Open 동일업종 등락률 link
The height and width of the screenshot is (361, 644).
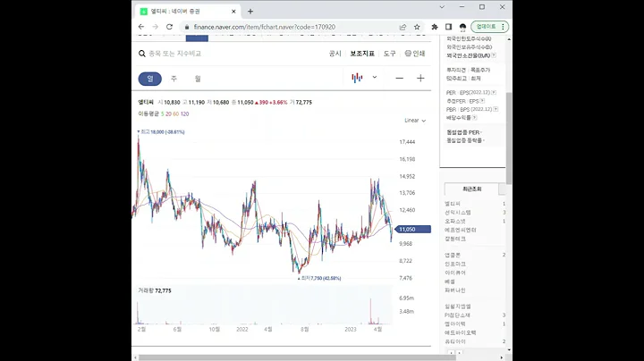465,140
